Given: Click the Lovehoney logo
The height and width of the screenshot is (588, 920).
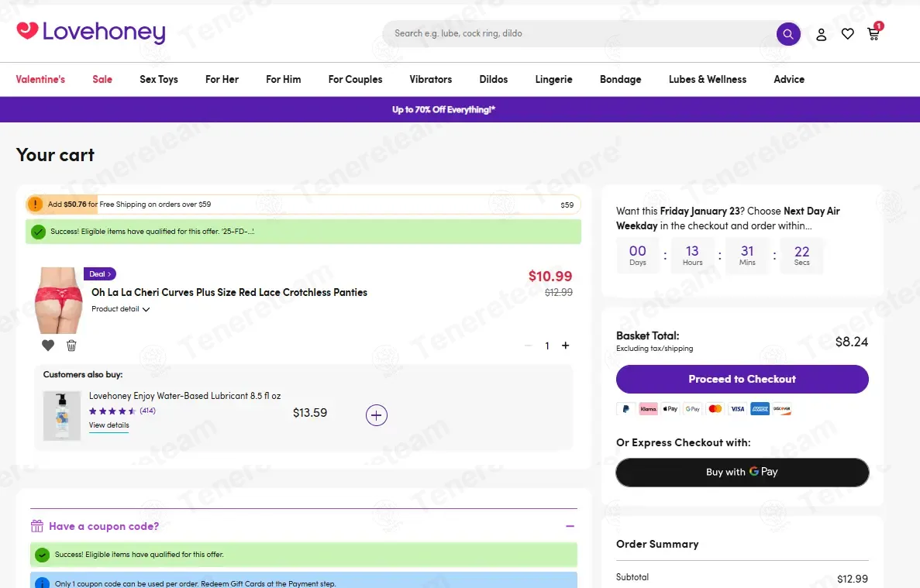Looking at the screenshot, I should [x=91, y=33].
